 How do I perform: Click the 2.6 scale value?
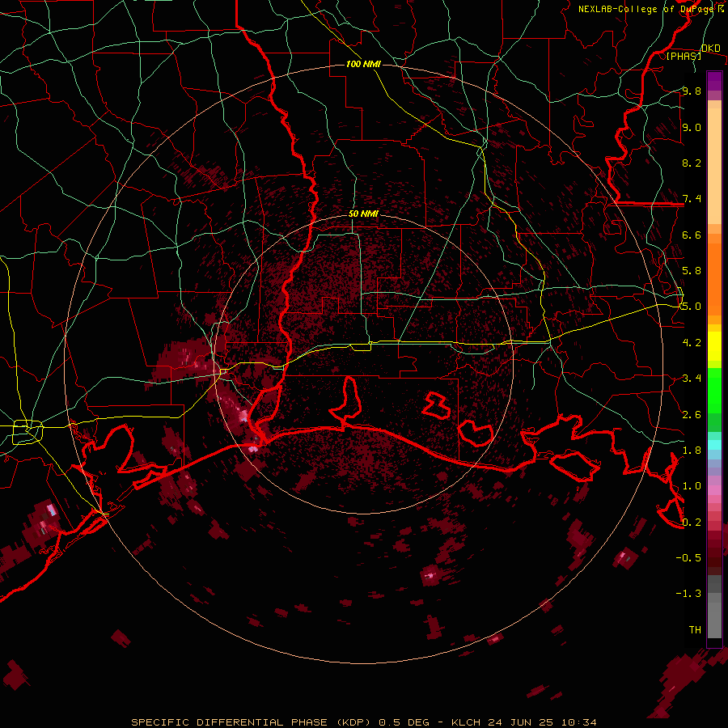pos(692,415)
